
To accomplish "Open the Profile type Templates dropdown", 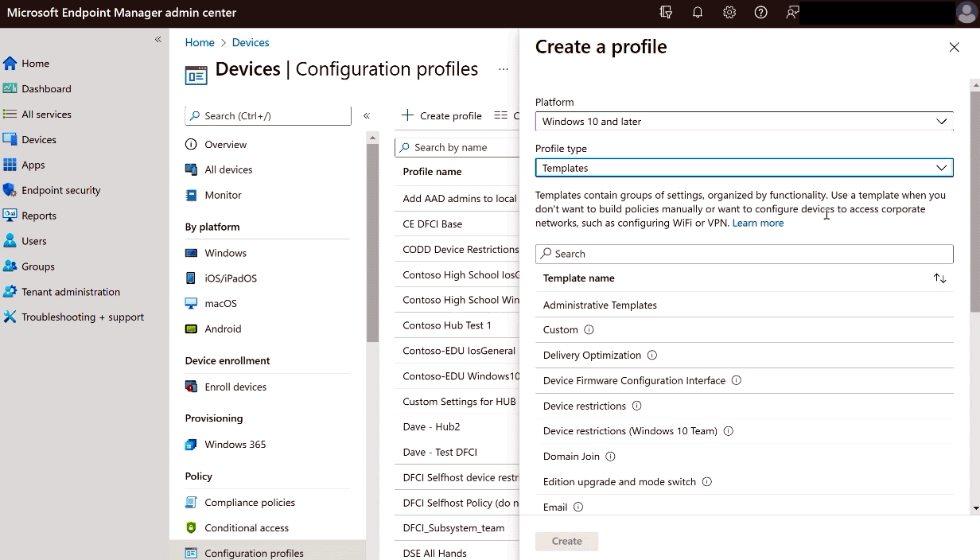I will [x=744, y=168].
